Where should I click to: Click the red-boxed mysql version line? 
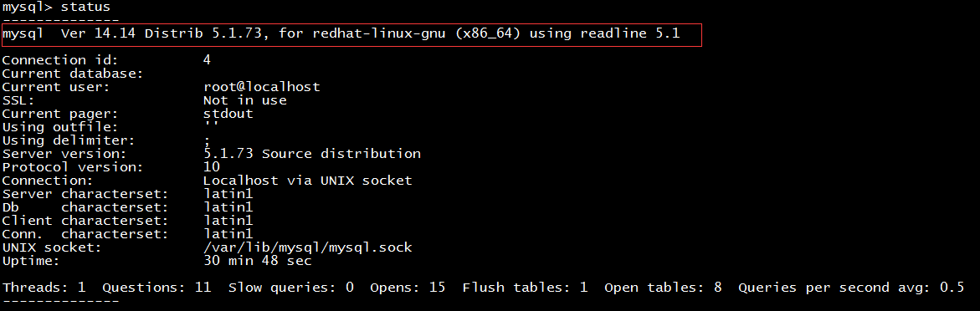tap(351, 34)
